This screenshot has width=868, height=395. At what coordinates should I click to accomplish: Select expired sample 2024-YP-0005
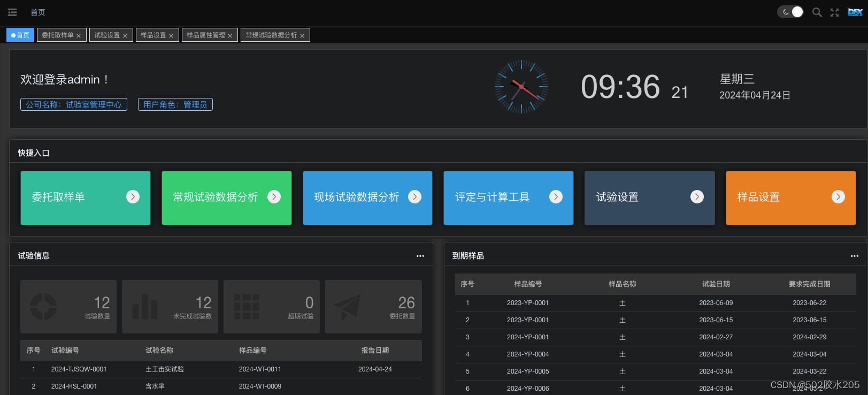tap(528, 371)
